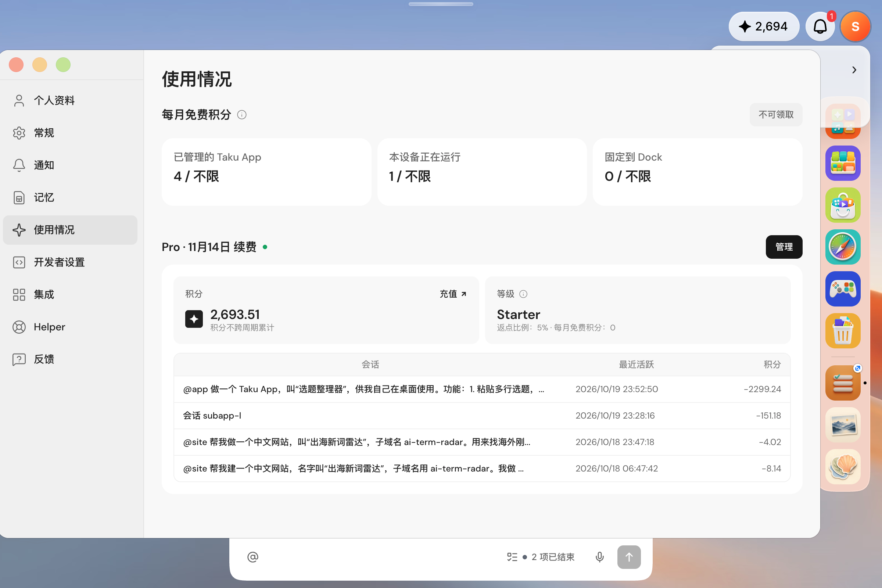The image size is (882, 588).
Task: Click the 积分 column header
Action: (x=772, y=365)
